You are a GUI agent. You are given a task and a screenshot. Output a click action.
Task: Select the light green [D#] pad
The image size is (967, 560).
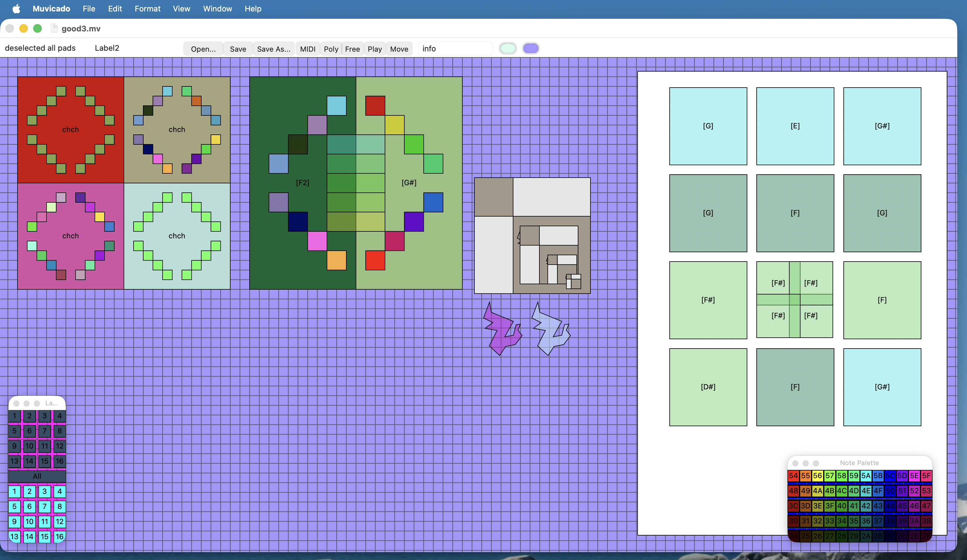point(708,387)
